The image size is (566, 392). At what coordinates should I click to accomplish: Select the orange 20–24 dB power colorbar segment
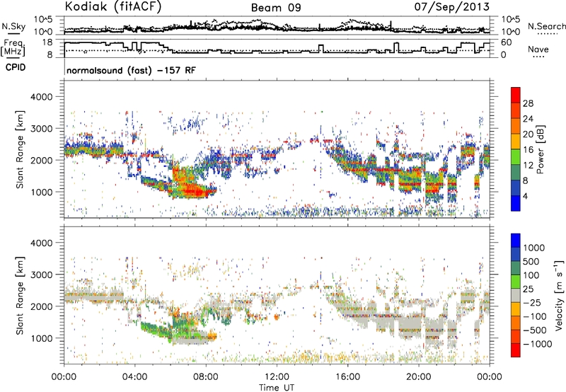coord(516,126)
